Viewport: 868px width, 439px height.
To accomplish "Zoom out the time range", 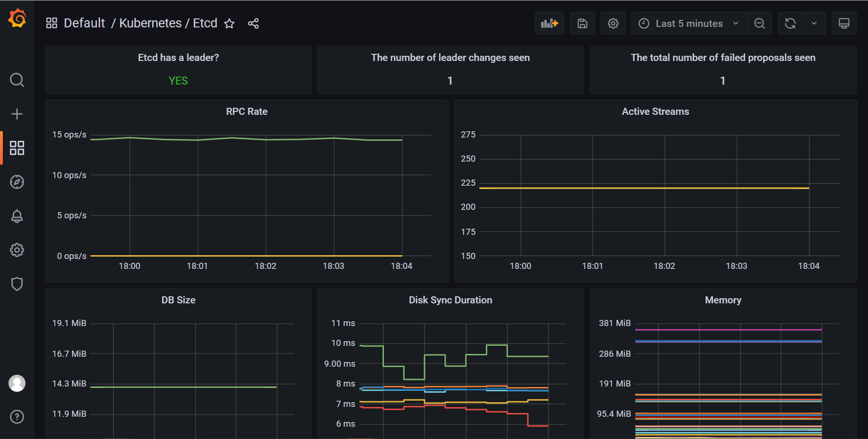I will coord(759,24).
